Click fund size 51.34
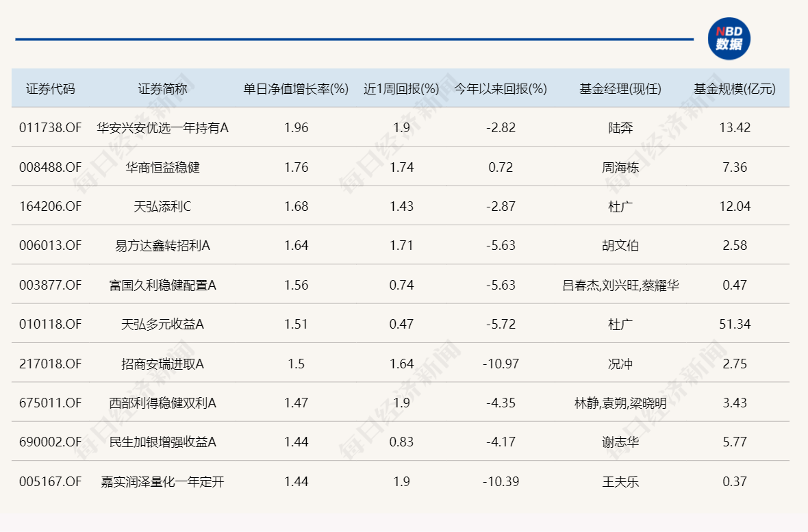Screen dimensions: 808x532 [x=735, y=324]
